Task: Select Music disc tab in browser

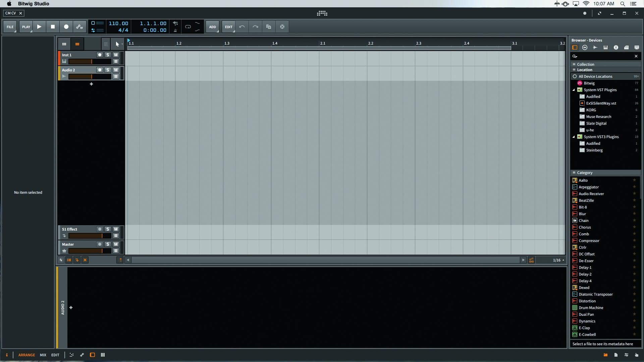Action: pyautogui.click(x=616, y=48)
